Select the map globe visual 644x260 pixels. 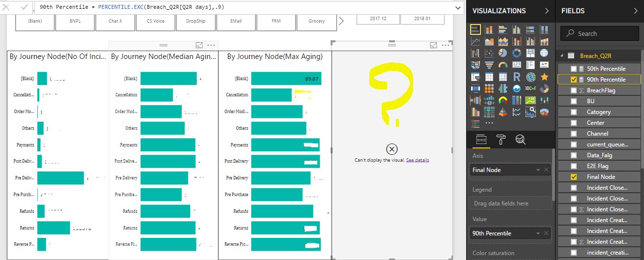544,53
